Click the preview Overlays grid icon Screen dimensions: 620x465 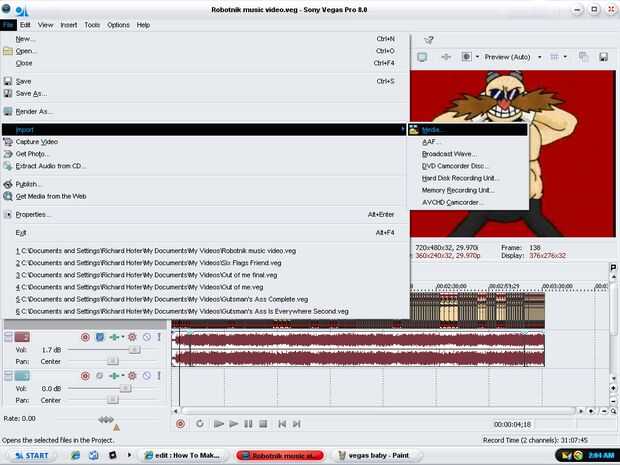click(x=555, y=57)
